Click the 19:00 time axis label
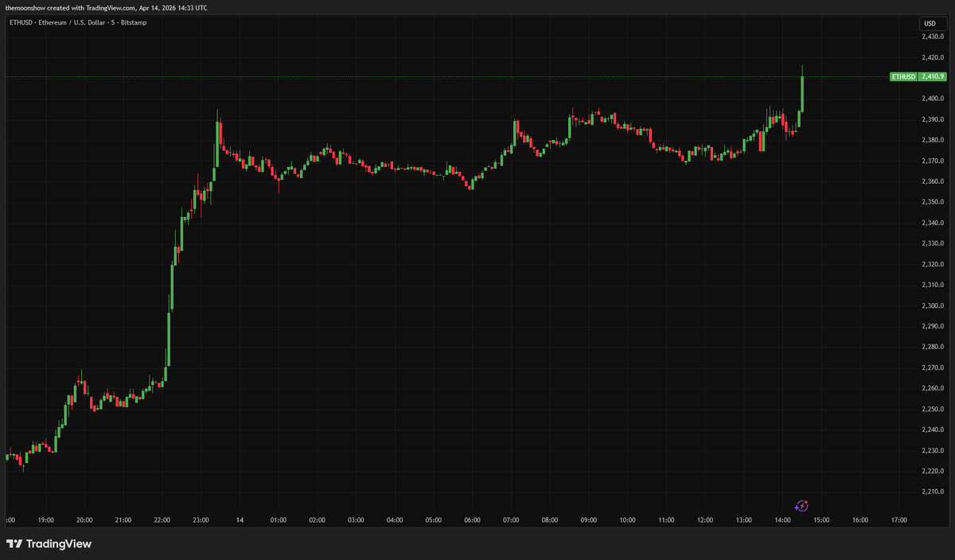The height and width of the screenshot is (560, 955). [45, 520]
